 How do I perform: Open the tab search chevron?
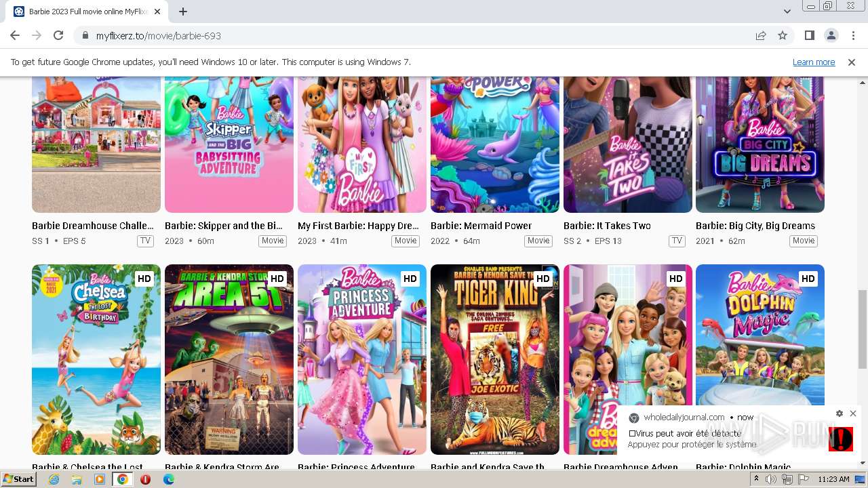pyautogui.click(x=787, y=12)
